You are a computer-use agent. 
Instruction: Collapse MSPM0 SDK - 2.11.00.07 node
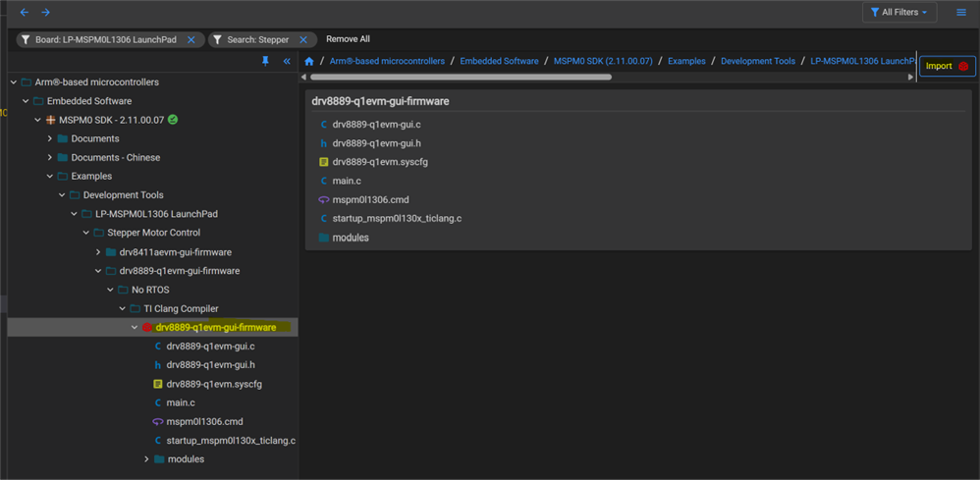coord(37,120)
